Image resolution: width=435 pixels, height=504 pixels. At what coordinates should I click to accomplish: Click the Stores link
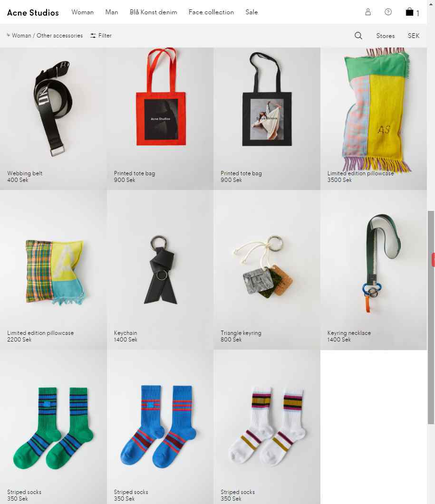coord(385,36)
